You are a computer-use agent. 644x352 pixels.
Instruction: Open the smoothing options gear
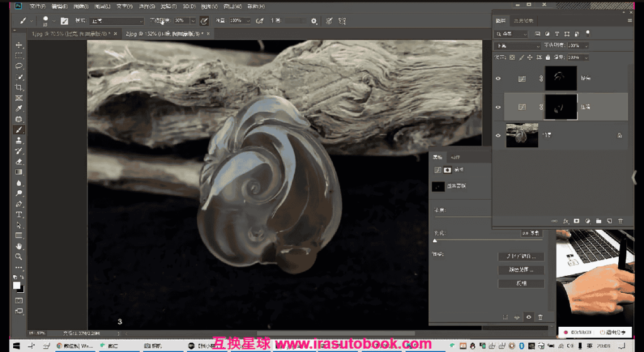[x=314, y=21]
